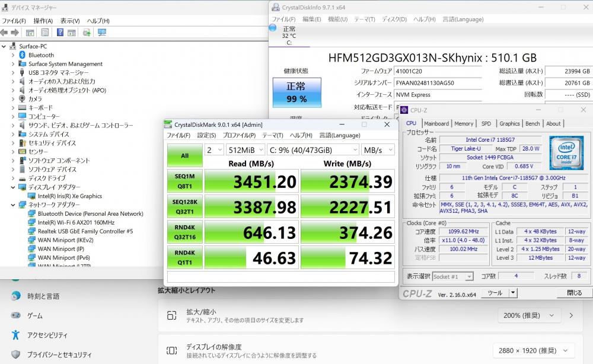Screen dimensions: 593x364
Task: Run the SEQ128K Q32T1 test
Action: (x=185, y=206)
